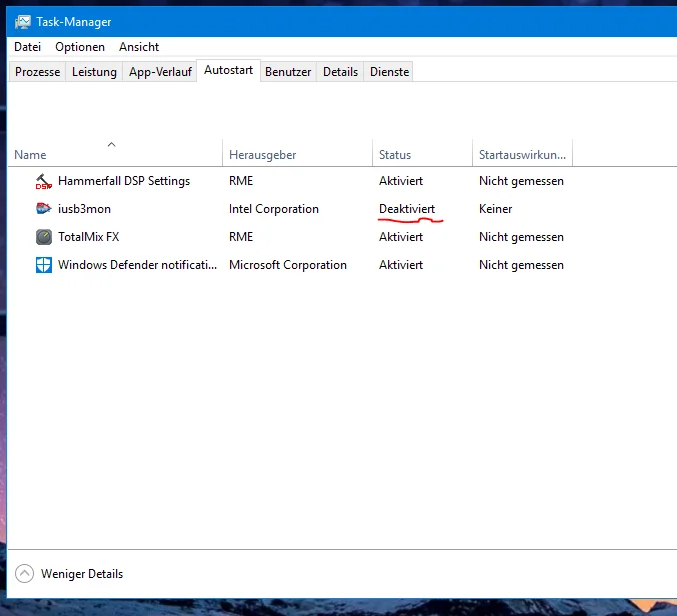The height and width of the screenshot is (616, 677).
Task: Select the Hammerfall DSP Settings row name
Action: coord(124,181)
